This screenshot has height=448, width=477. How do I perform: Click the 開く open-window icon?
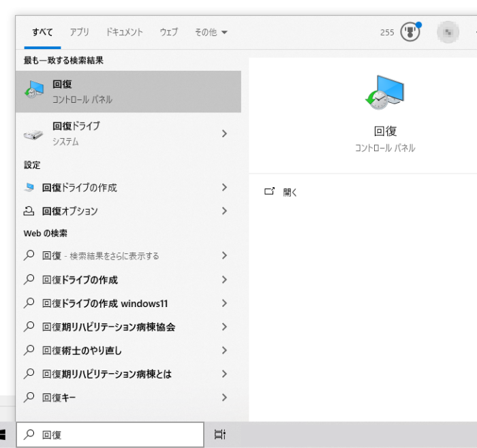270,191
